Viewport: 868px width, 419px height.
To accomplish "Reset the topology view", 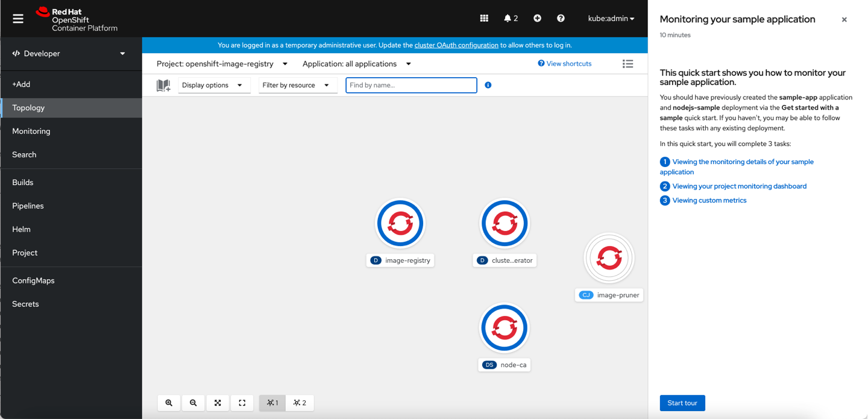I will pyautogui.click(x=242, y=403).
